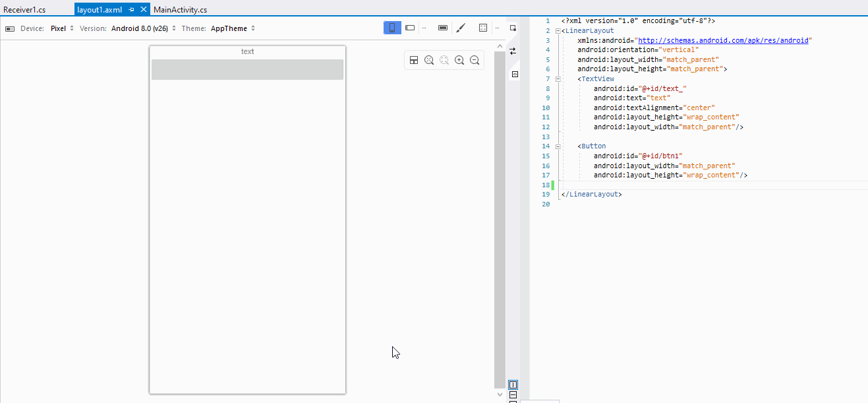
Task: Click the Source code pane icon
Action: (x=515, y=74)
